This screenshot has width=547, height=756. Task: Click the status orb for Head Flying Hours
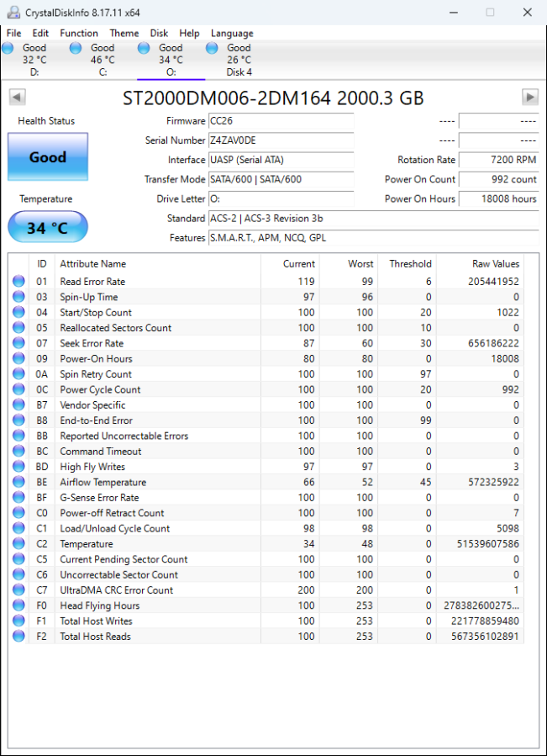[18, 605]
